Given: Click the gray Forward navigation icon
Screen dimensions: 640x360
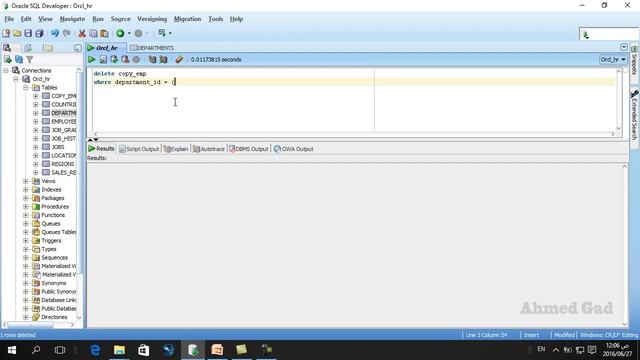Looking at the screenshot, I should (138, 33).
